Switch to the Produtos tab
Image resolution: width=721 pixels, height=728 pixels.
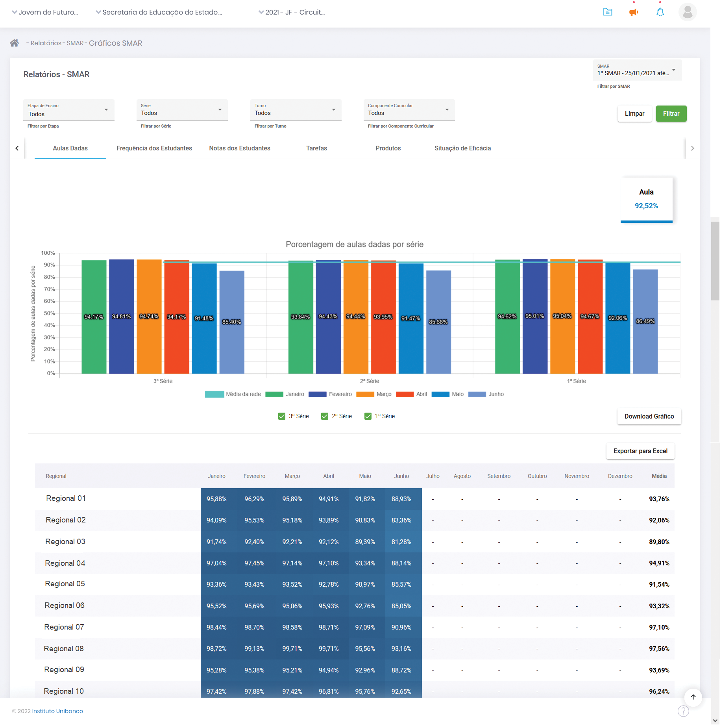pyautogui.click(x=388, y=148)
